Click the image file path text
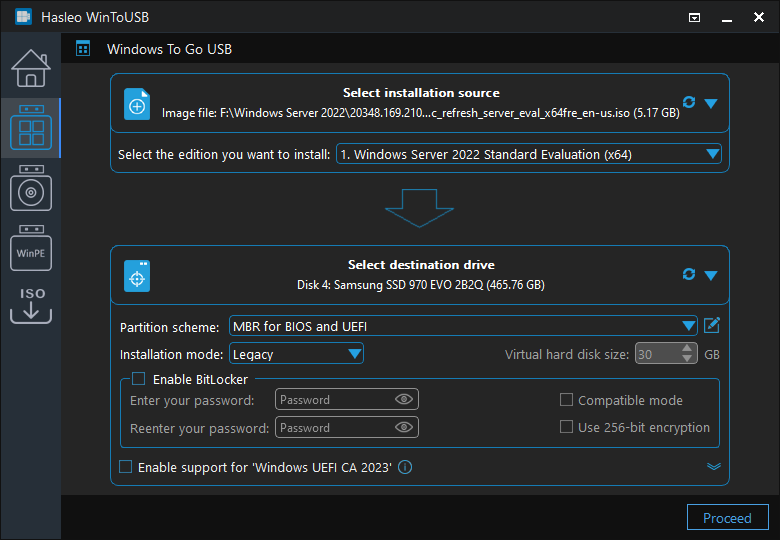The image size is (780, 540). 420,113
